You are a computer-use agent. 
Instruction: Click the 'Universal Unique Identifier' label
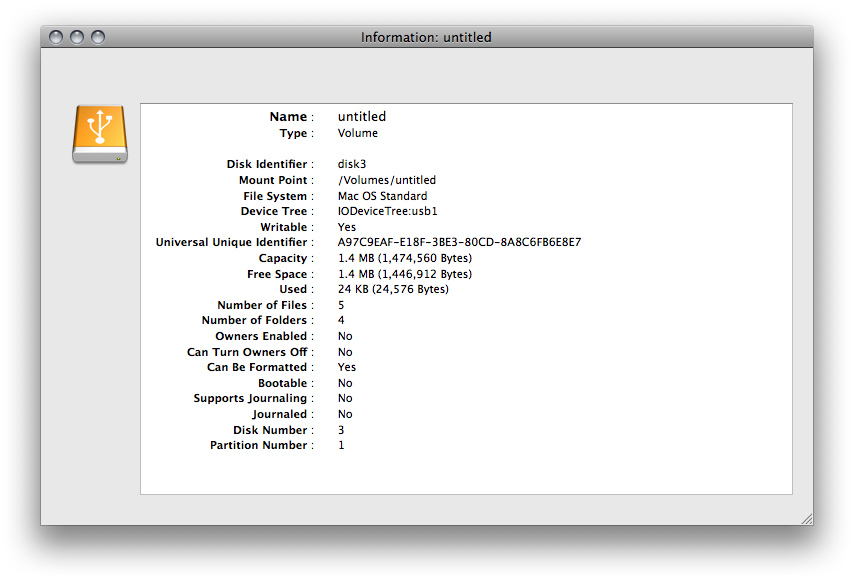tap(231, 242)
